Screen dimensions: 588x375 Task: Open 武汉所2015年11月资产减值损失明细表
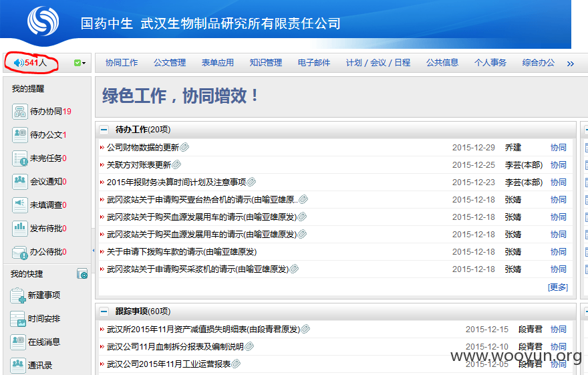tap(203, 330)
